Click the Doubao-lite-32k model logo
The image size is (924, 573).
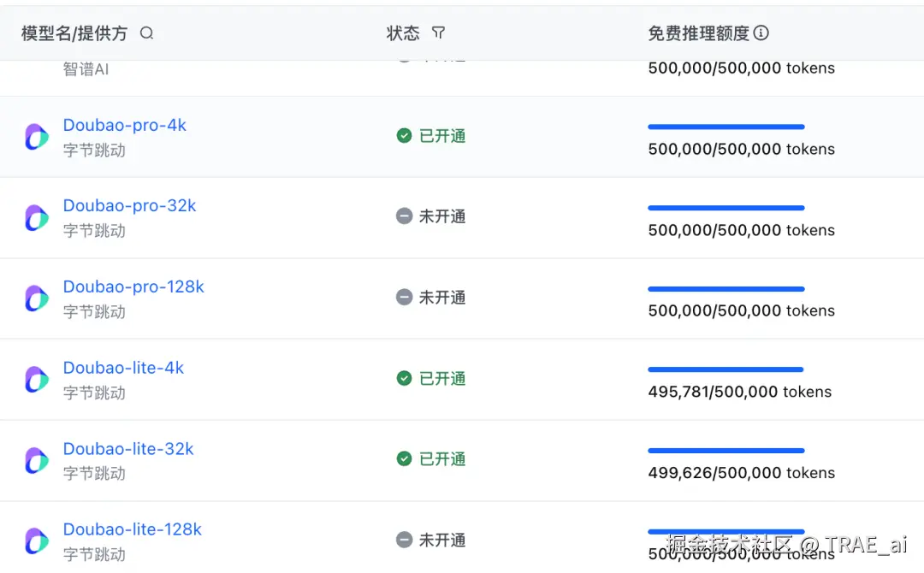pos(36,459)
